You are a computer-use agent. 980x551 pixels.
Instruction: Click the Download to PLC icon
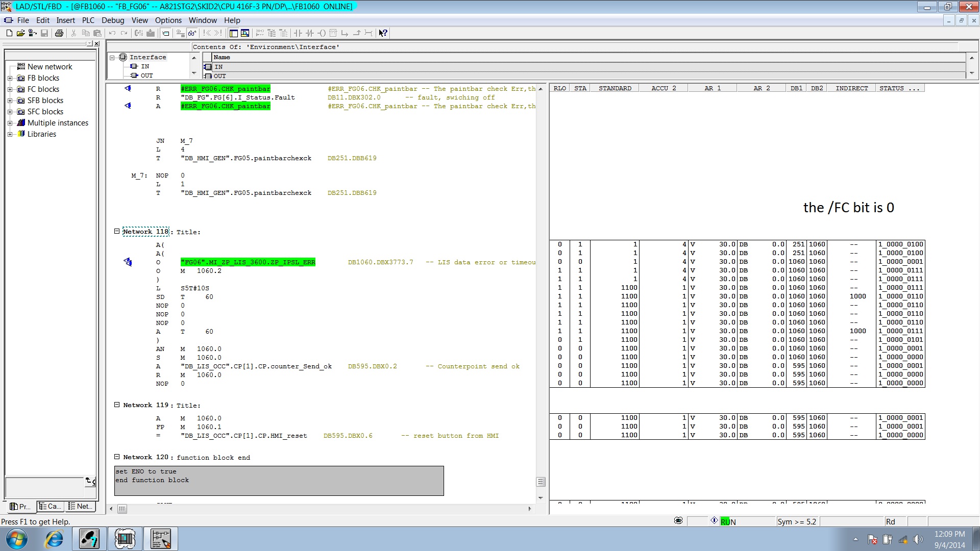point(151,33)
